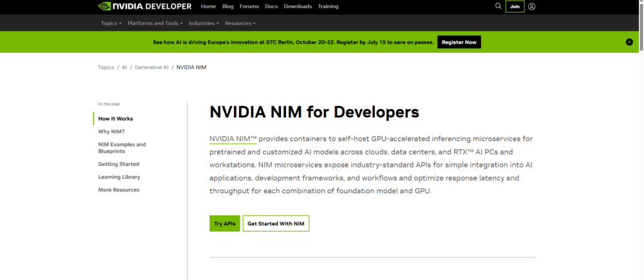Screen dimensions: 644x280
Task: Jump to NIM Examples and Blueprints section
Action: [122, 148]
